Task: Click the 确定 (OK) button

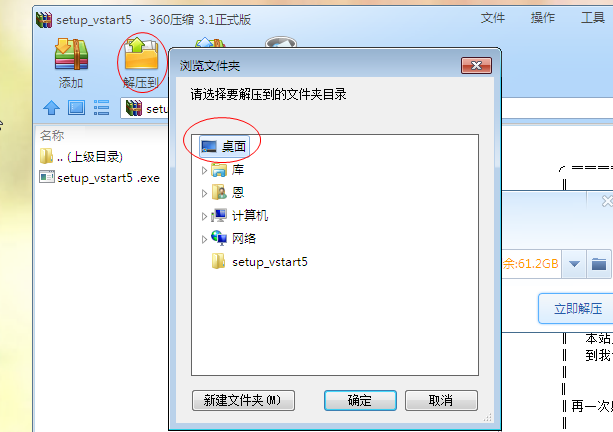Action: (360, 400)
